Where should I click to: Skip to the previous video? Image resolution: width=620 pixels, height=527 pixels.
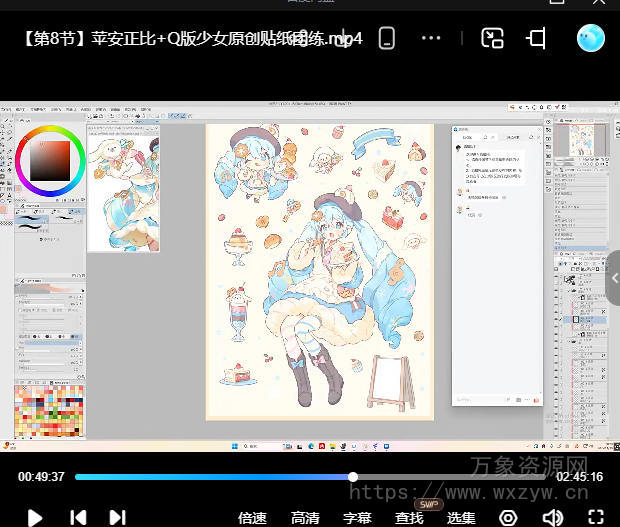[x=77, y=517]
